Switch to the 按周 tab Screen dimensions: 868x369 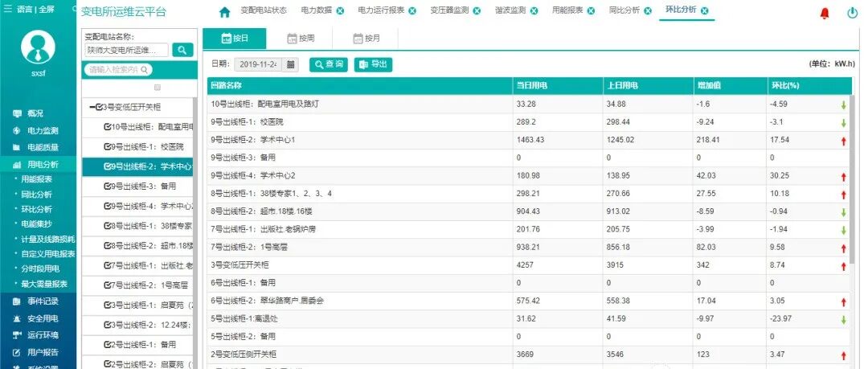[x=301, y=39]
